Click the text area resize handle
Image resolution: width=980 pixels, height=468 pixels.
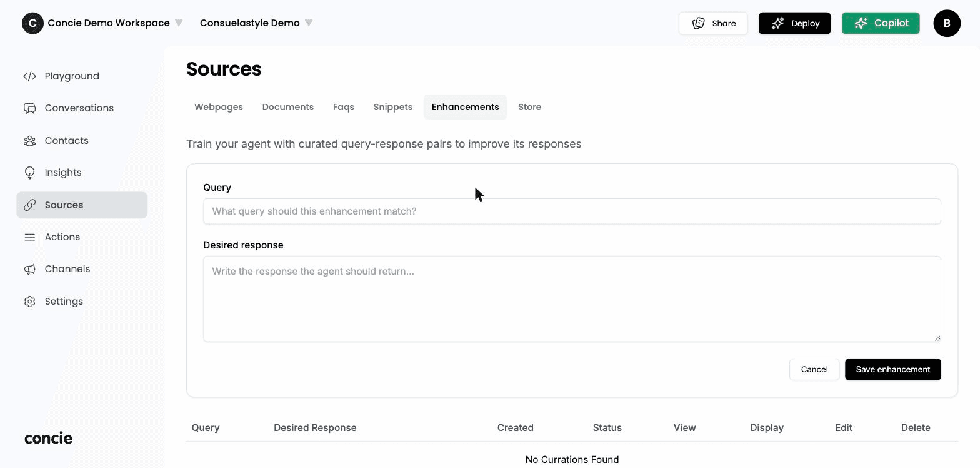[937, 338]
